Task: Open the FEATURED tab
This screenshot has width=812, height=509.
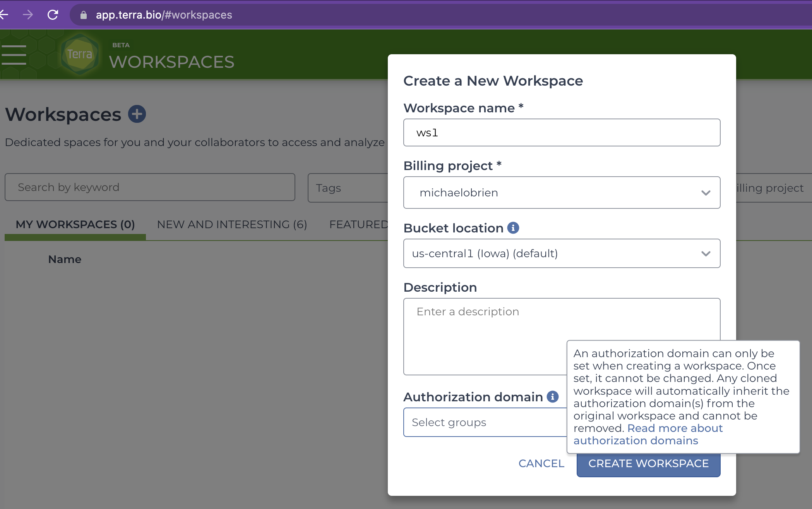Action: click(x=358, y=224)
